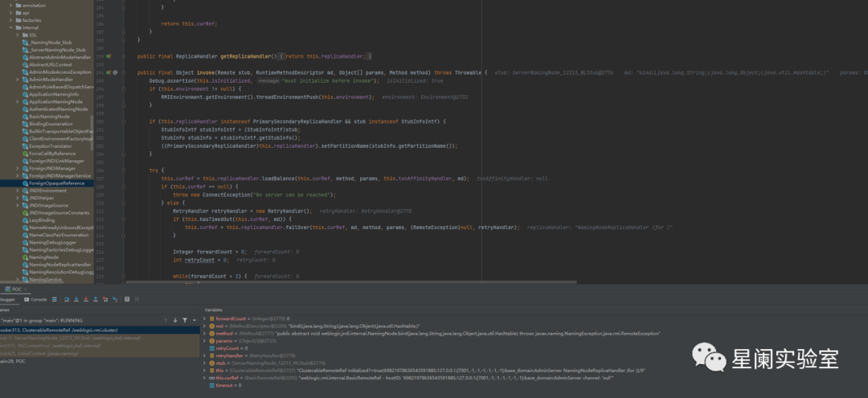Select frame bind:425, InitialContext

[x=100, y=353]
